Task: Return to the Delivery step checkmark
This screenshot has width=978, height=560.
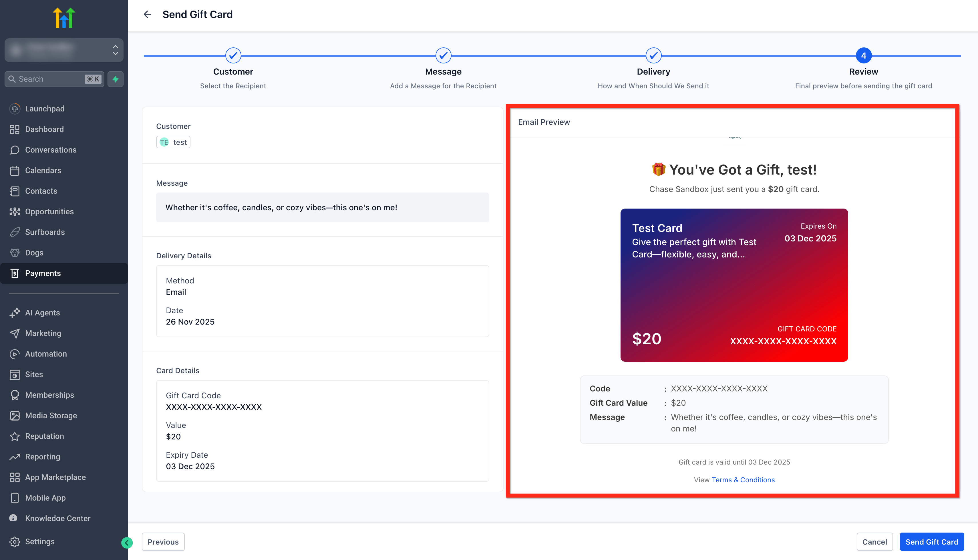Action: coord(653,55)
